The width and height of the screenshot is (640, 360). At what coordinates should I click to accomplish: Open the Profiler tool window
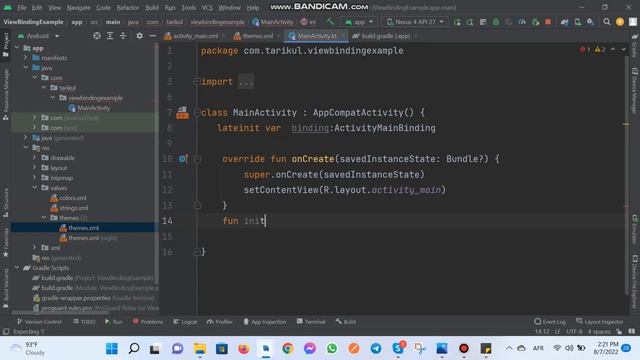click(x=220, y=322)
